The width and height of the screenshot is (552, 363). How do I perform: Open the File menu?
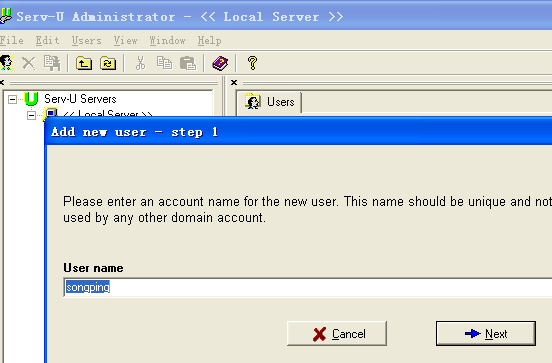click(x=12, y=40)
